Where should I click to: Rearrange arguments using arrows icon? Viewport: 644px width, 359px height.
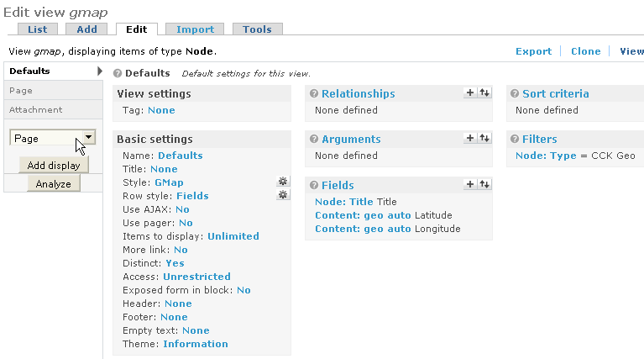(484, 139)
